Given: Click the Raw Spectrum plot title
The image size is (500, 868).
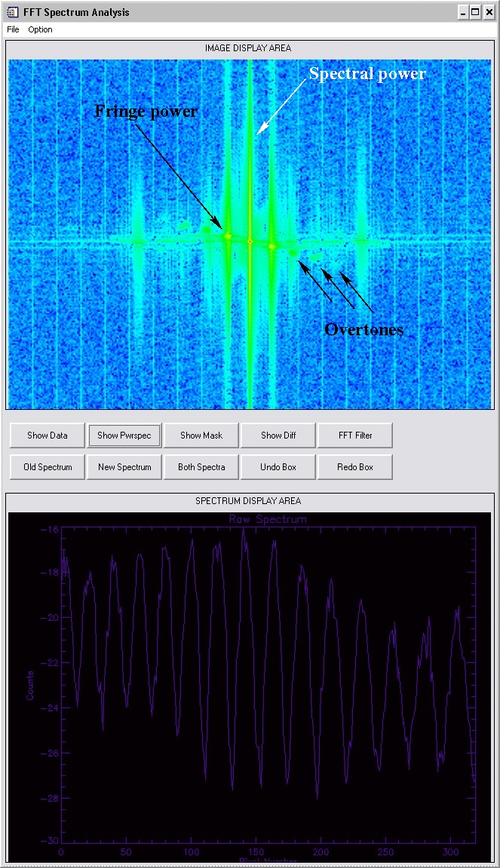Looking at the screenshot, I should pos(268,519).
